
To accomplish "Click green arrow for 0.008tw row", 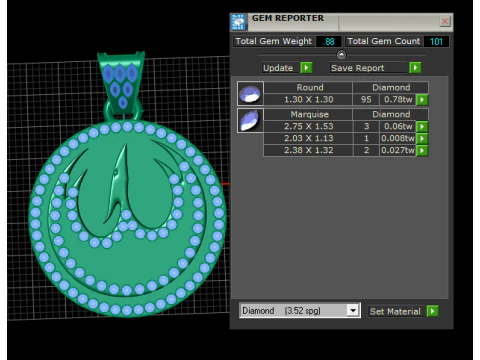I will (422, 138).
